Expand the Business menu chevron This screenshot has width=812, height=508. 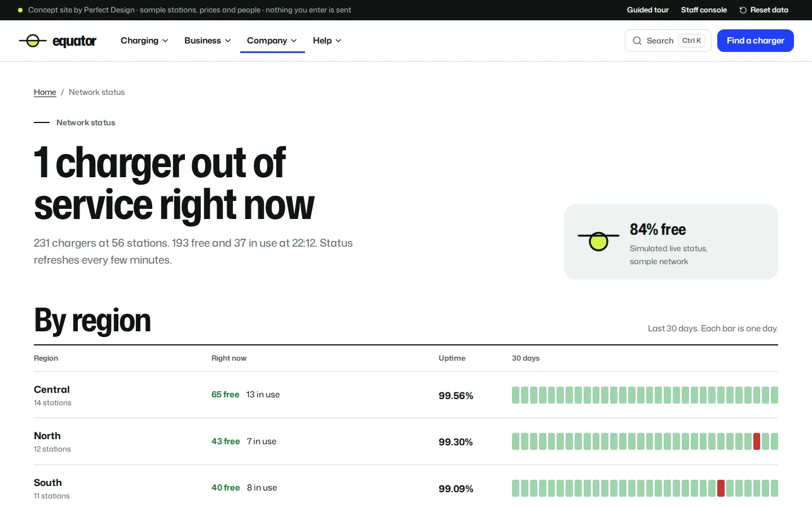[x=228, y=41]
